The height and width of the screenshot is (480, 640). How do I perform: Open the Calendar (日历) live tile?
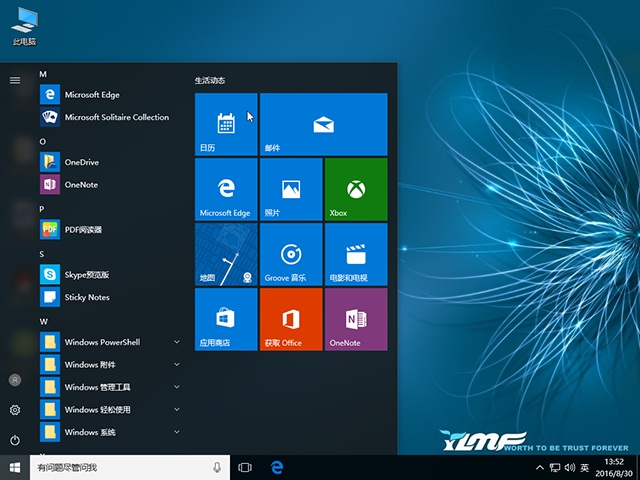pyautogui.click(x=226, y=124)
